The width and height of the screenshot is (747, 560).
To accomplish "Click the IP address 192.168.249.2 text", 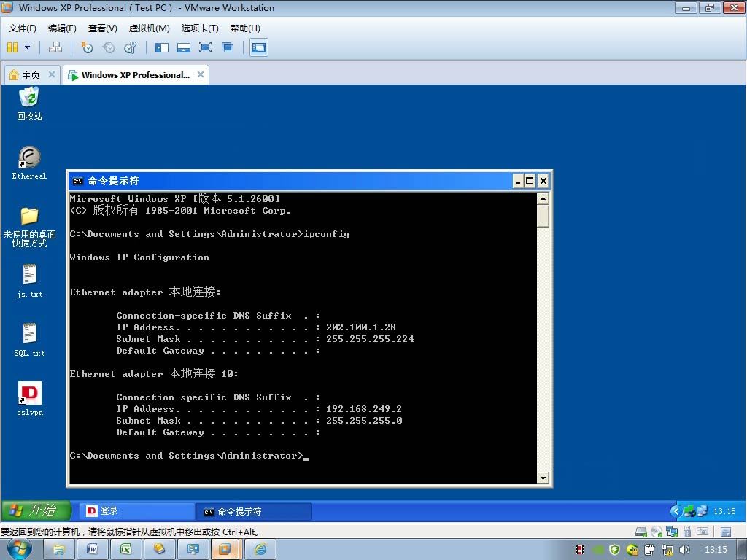I will coord(364,409).
